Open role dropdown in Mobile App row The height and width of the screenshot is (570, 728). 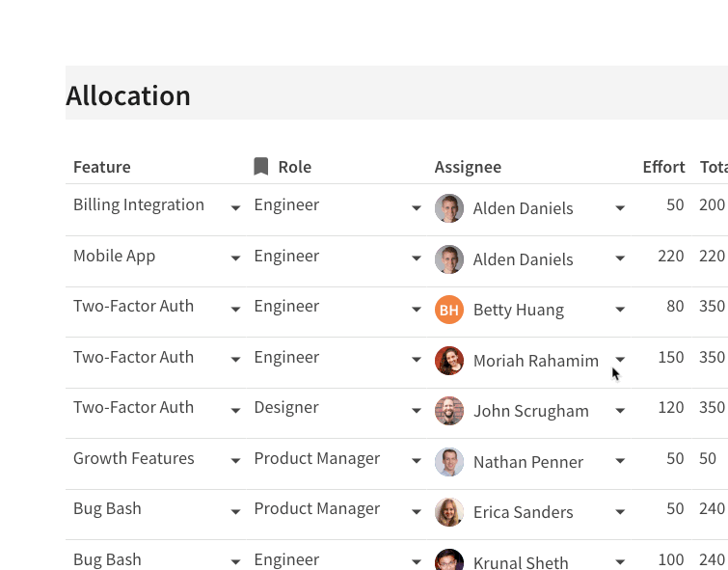click(417, 258)
